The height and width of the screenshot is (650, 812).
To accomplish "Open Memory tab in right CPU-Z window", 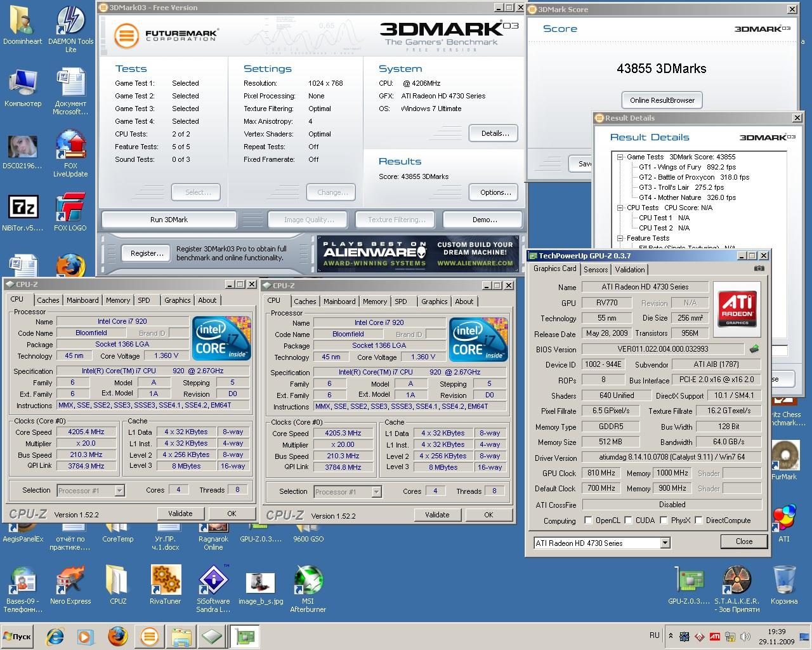I will tap(375, 302).
